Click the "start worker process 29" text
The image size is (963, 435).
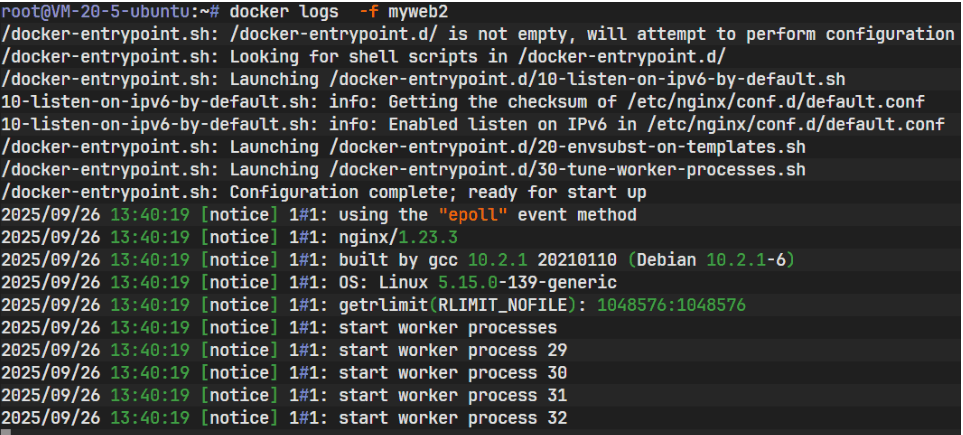(x=453, y=350)
